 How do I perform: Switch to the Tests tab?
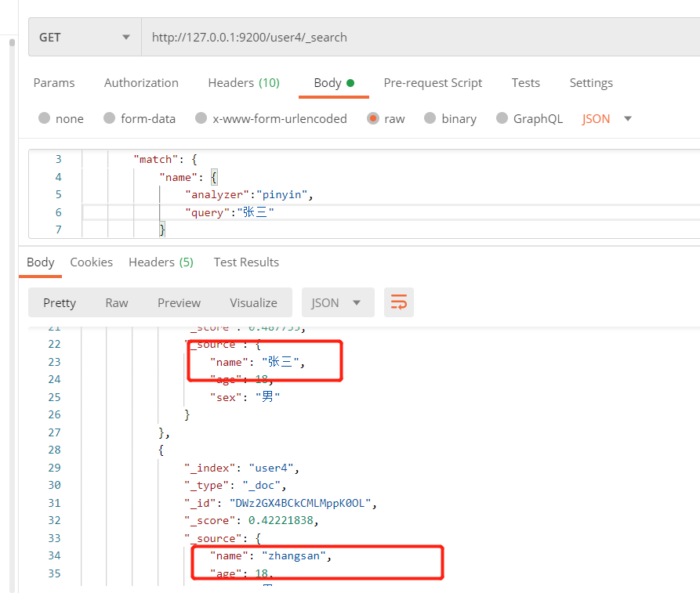pyautogui.click(x=525, y=82)
